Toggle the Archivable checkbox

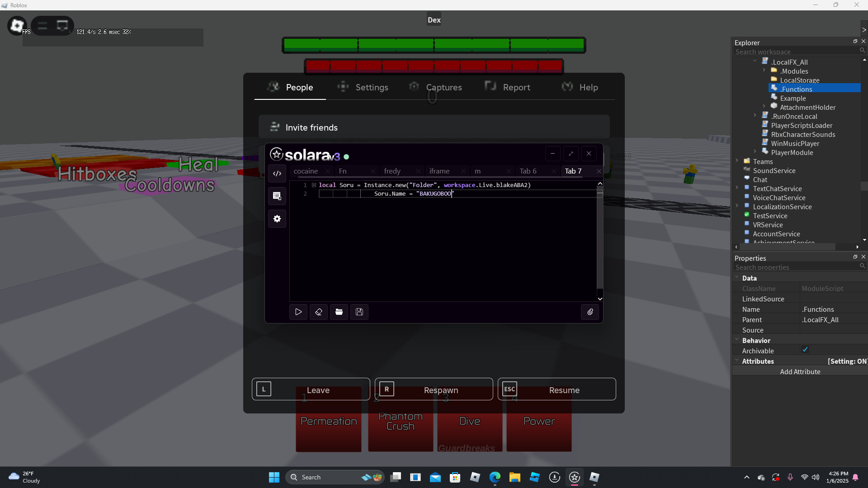tap(805, 350)
